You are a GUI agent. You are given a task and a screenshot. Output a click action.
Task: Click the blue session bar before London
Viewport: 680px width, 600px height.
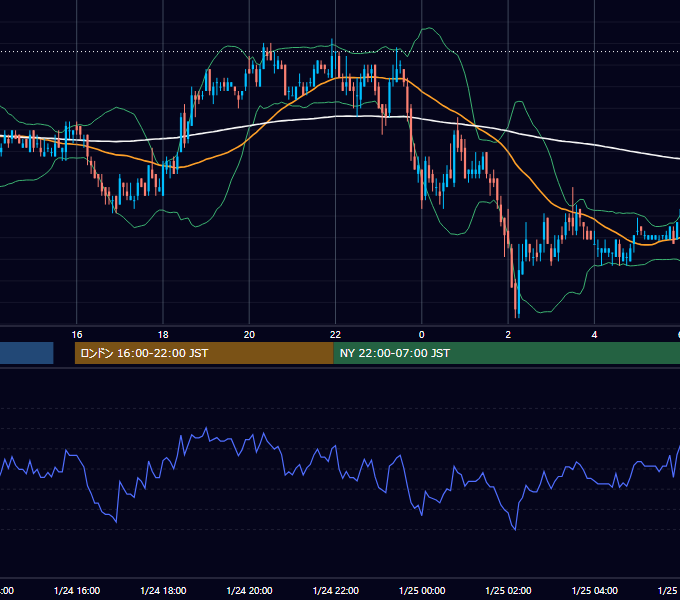coord(26,353)
